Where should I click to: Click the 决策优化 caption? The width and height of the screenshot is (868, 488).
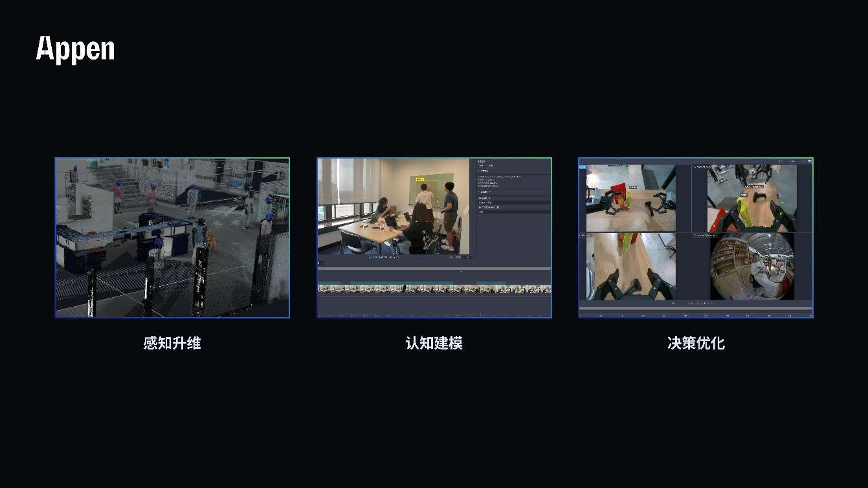tap(696, 343)
